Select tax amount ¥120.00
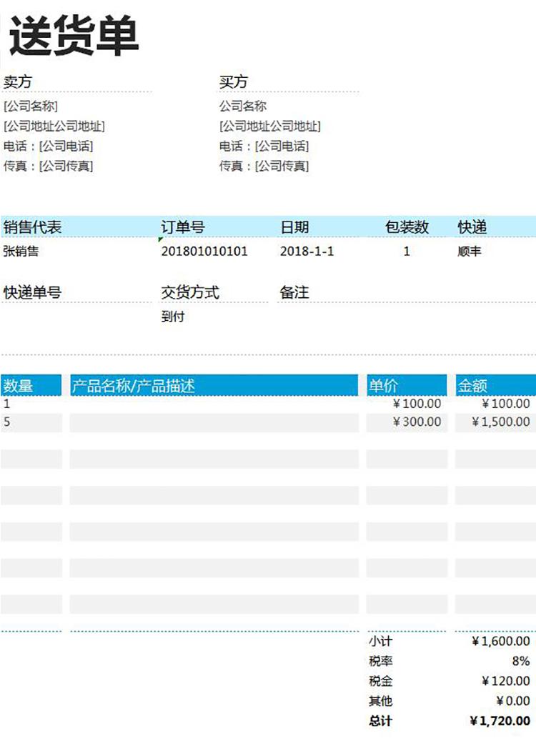The height and width of the screenshot is (756, 536). tap(506, 681)
